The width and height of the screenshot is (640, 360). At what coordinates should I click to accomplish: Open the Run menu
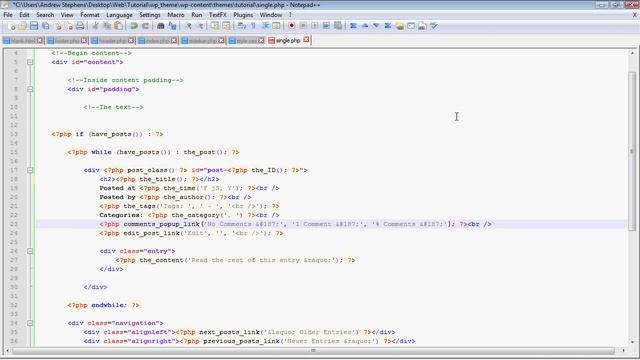point(197,15)
